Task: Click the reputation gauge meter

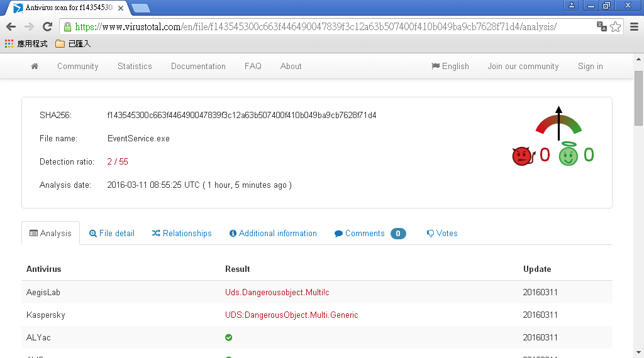Action: (x=558, y=124)
